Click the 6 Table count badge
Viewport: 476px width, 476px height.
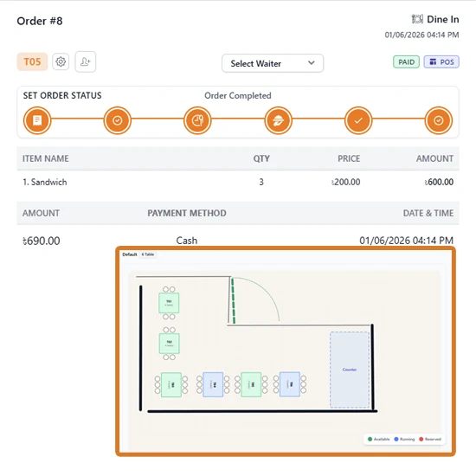coord(148,254)
